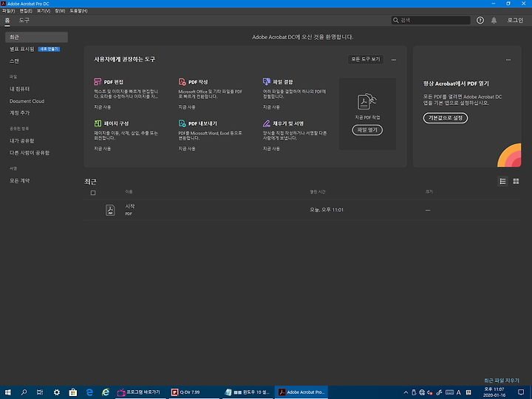Click the PDF file icon for 시작
This screenshot has height=399, width=532.
(x=110, y=210)
